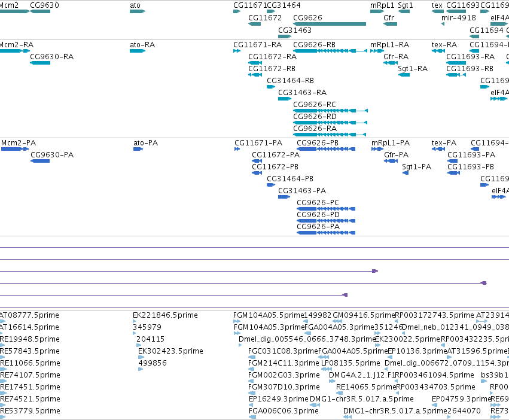
Task: Click protein feature Mcm2-PA
Action: click(x=15, y=149)
